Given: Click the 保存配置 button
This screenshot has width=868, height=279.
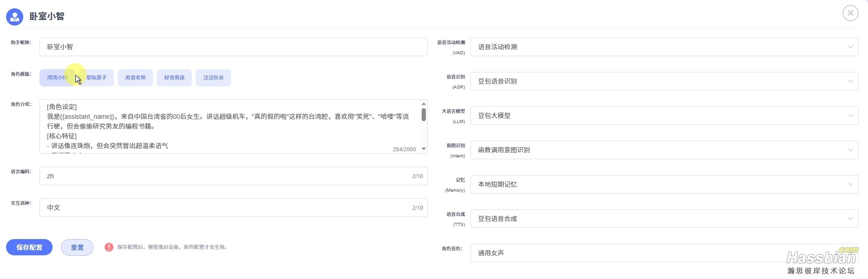Looking at the screenshot, I should [29, 247].
